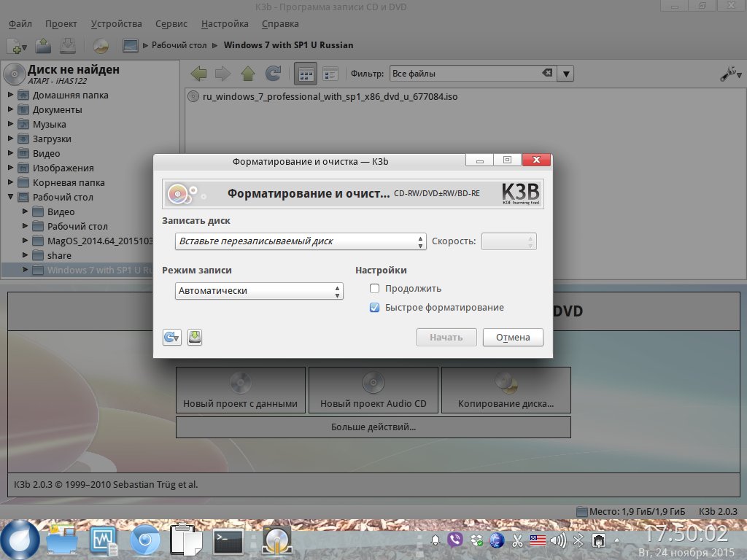Click the network connection tray icon
Screen dimensions: 747x560
tap(599, 540)
